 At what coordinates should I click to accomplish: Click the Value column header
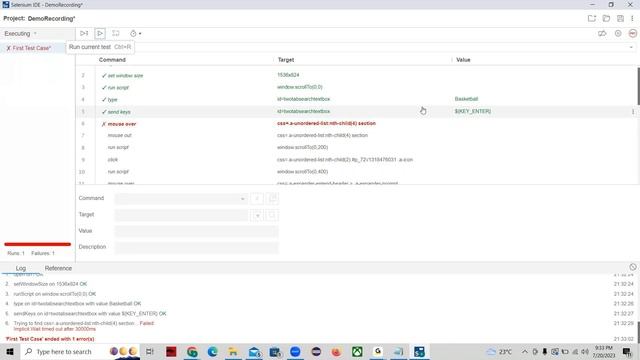[x=463, y=60]
